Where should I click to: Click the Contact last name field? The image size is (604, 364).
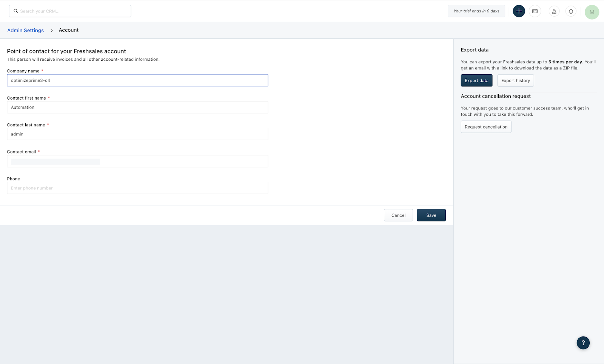coord(137,134)
